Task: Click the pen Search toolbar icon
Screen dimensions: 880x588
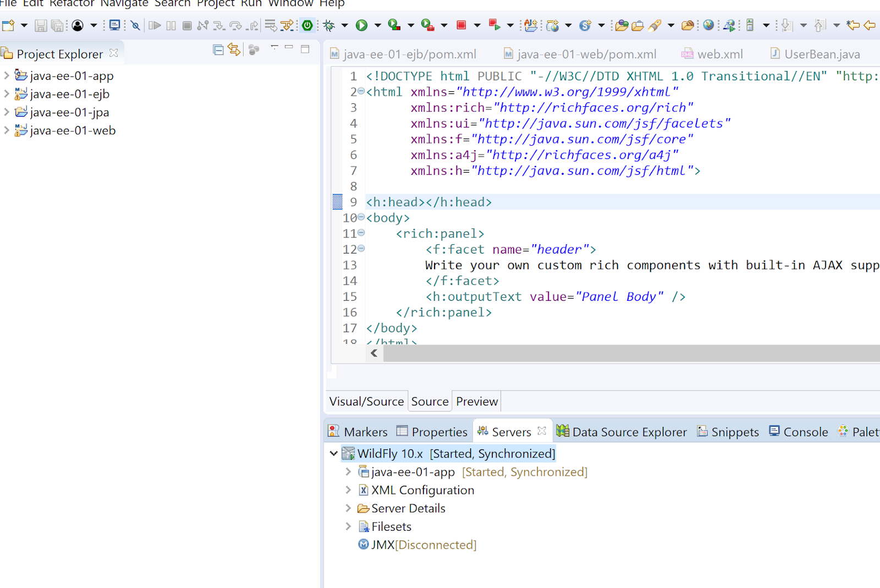Action: point(654,25)
